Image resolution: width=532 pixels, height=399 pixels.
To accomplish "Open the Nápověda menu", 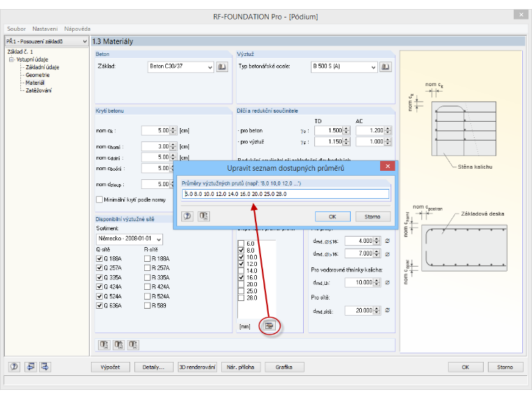I will click(78, 29).
